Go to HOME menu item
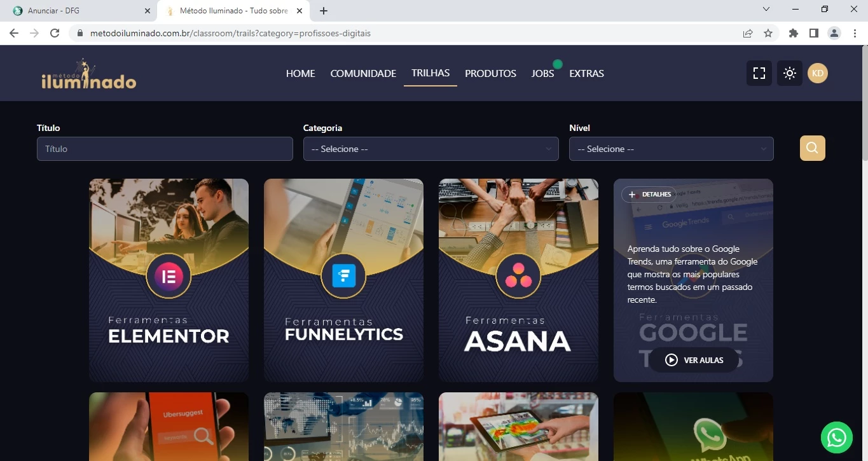Image resolution: width=868 pixels, height=461 pixels. [x=301, y=74]
